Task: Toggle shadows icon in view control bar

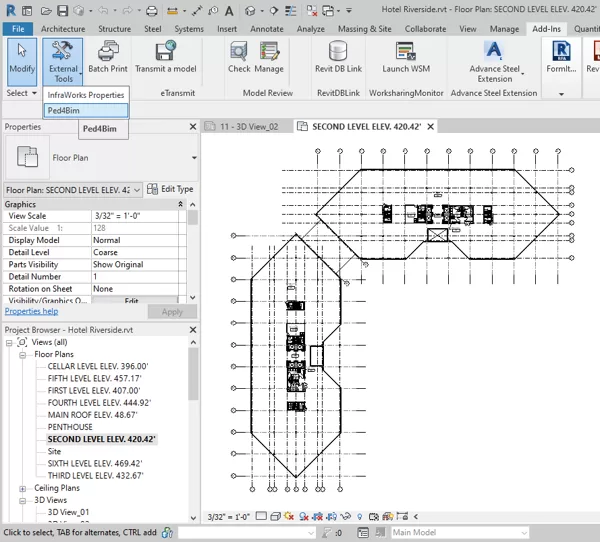Action: pyautogui.click(x=304, y=517)
